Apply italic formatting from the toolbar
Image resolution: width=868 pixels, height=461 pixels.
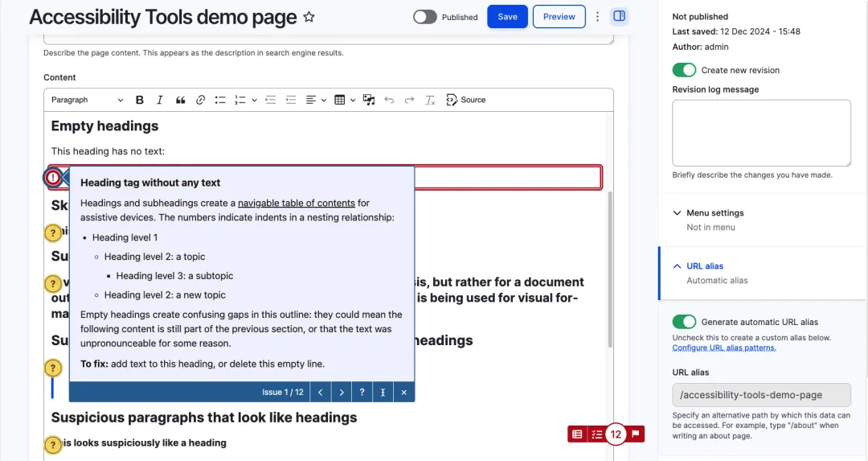click(x=159, y=100)
